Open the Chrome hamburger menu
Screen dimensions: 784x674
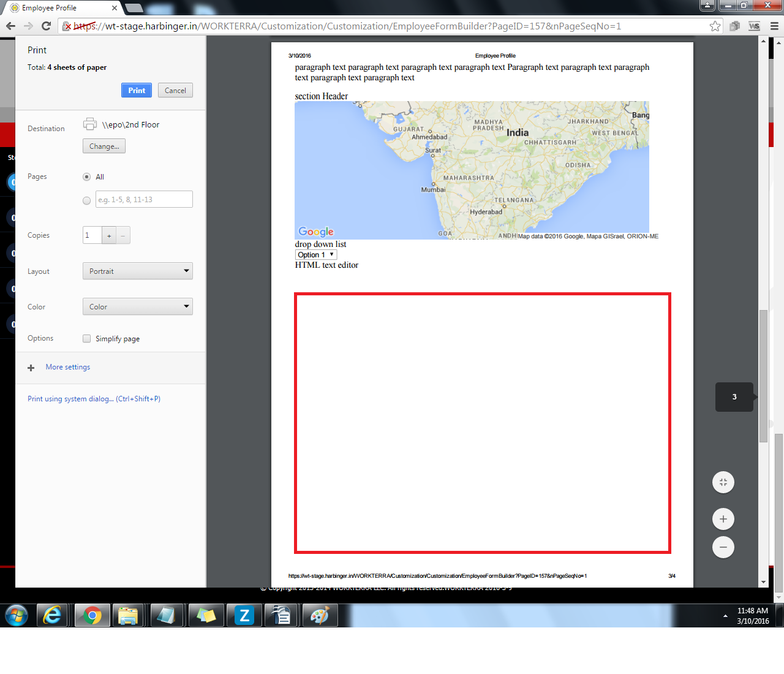[774, 26]
